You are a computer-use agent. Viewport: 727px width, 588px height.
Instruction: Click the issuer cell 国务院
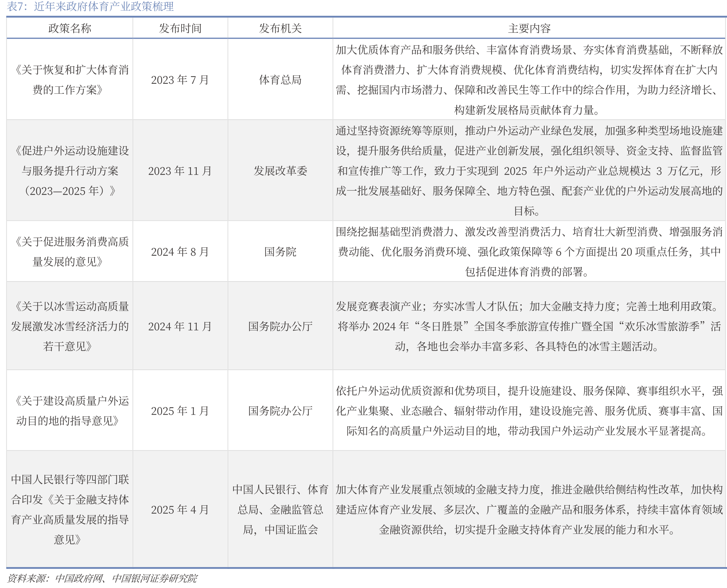coord(280,252)
